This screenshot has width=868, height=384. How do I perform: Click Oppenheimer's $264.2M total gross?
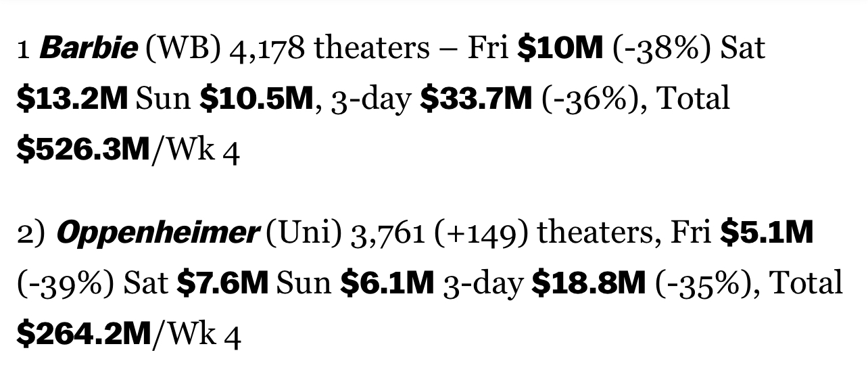tap(83, 335)
